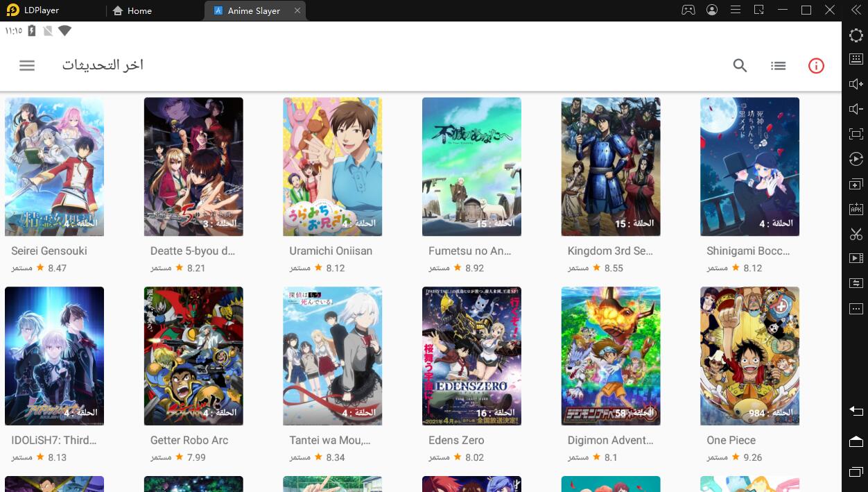Open Edens Zero poster
Viewport: 868px width, 492px height.
[471, 356]
